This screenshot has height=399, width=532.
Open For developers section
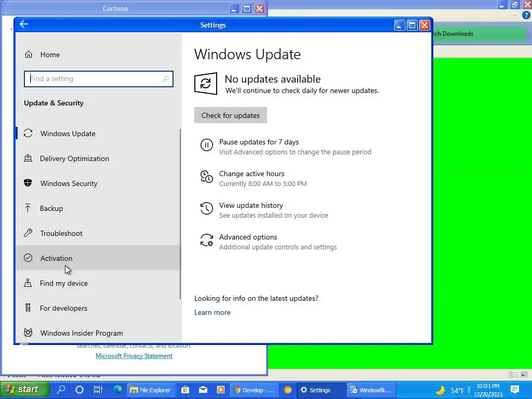click(98, 308)
